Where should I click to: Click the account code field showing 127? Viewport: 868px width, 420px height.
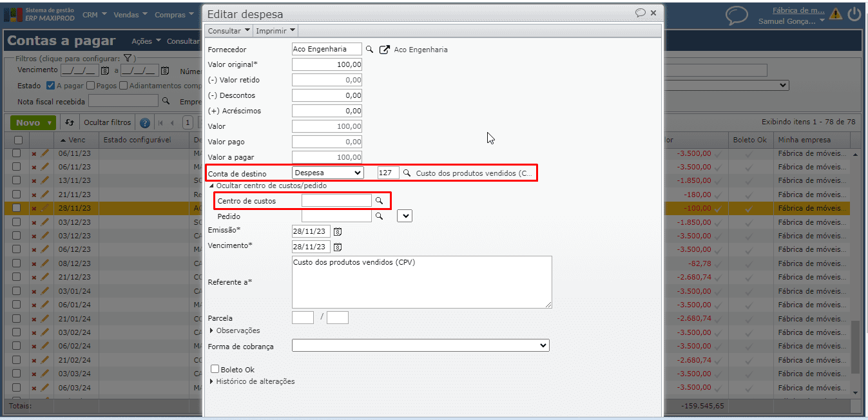(x=388, y=173)
